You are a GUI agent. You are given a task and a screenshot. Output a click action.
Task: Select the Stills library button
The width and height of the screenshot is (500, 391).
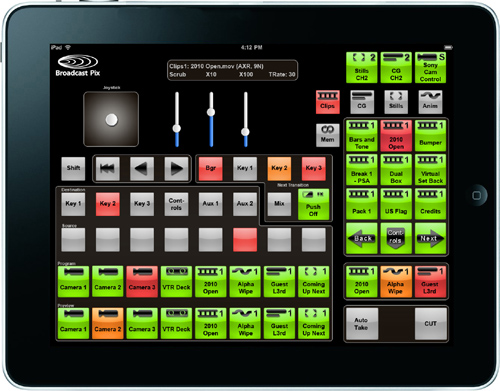pos(396,102)
